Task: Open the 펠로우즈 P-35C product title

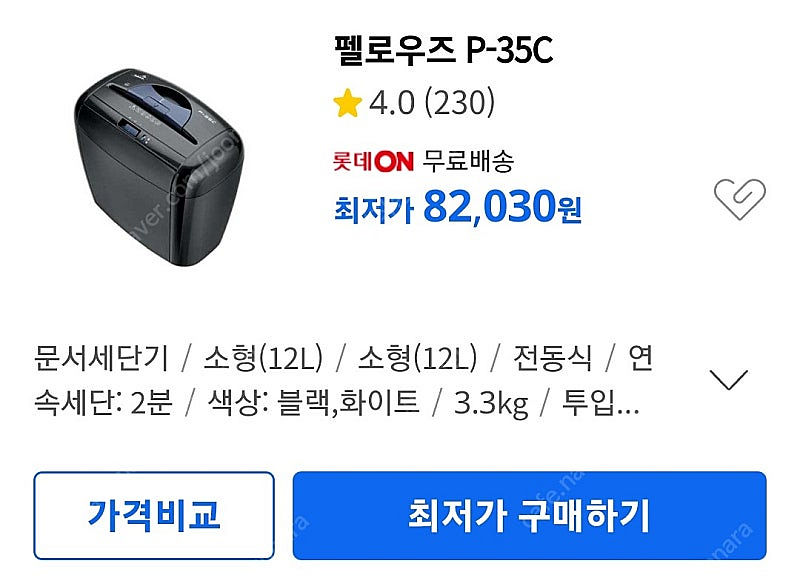Action: (x=443, y=50)
